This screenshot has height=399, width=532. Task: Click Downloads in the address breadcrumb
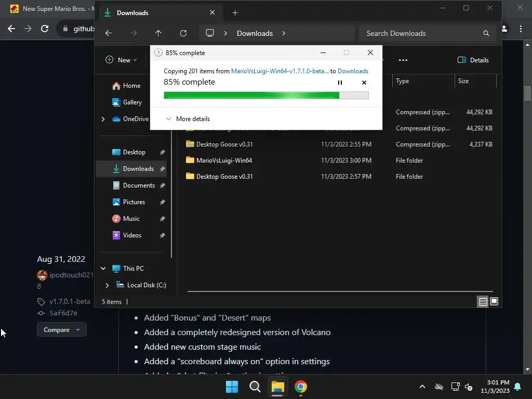(255, 33)
